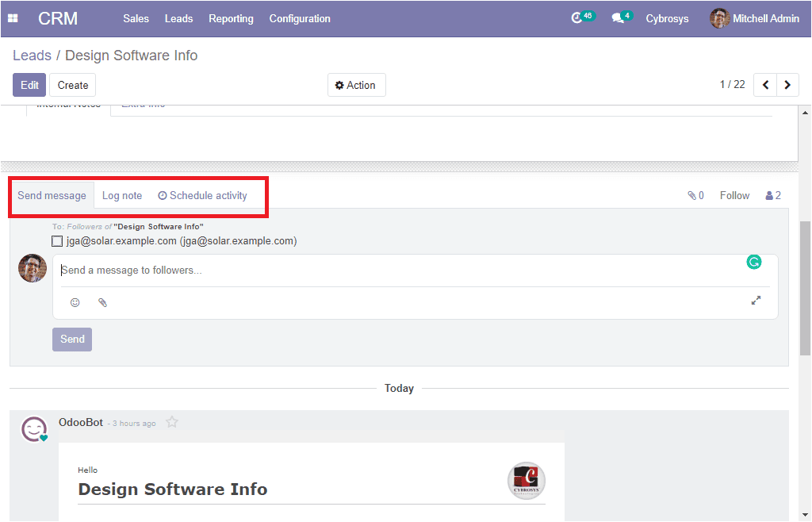812x522 pixels.
Task: Switch to the Log note tab
Action: point(121,195)
